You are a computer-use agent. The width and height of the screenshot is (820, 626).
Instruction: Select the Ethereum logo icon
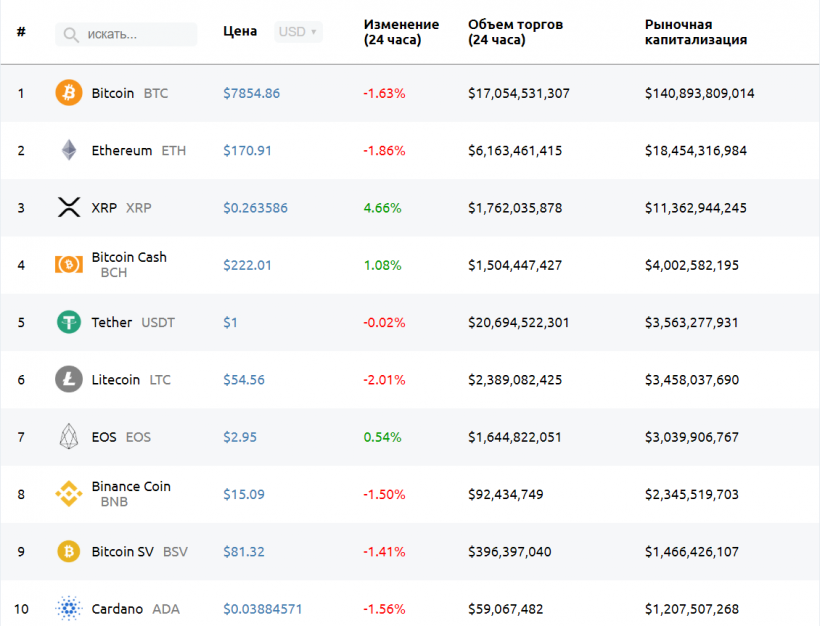[68, 150]
